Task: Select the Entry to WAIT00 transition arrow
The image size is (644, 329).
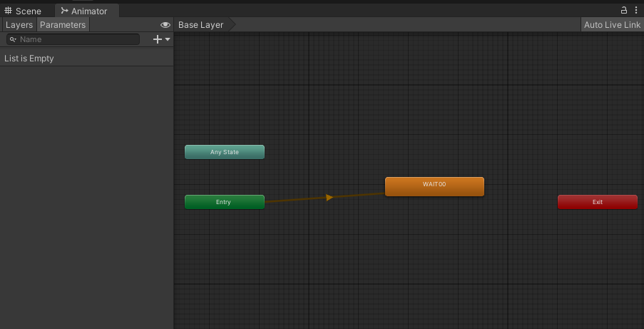Action: point(329,198)
